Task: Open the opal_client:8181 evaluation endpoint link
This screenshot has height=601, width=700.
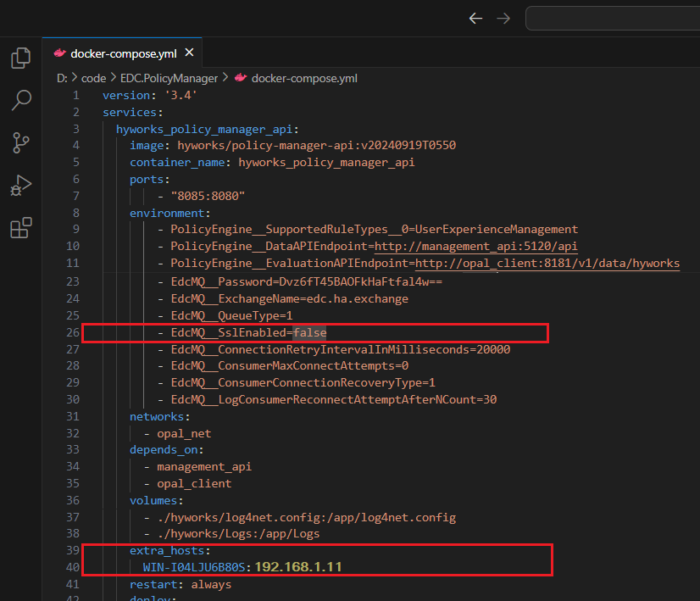Action: (x=547, y=263)
